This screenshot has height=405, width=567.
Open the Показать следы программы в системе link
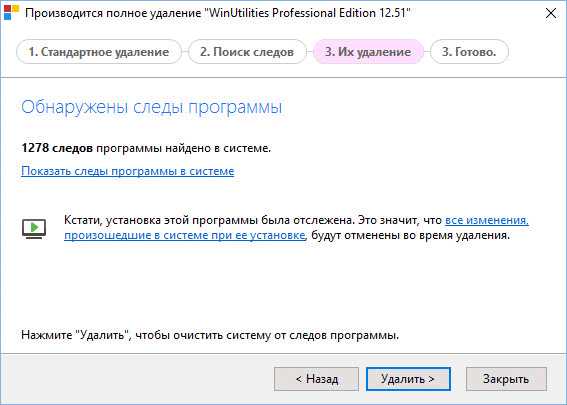click(128, 171)
